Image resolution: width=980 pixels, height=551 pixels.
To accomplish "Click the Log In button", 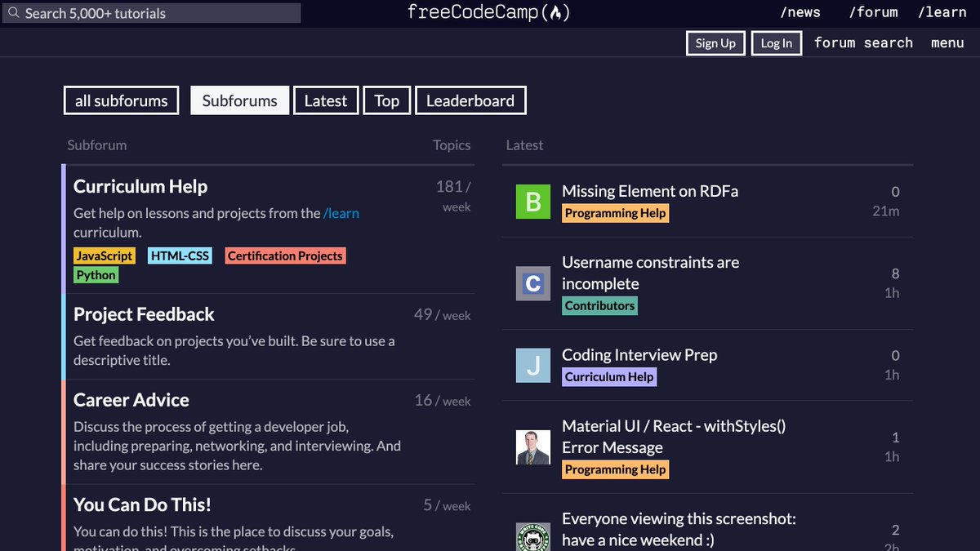I will pos(777,43).
